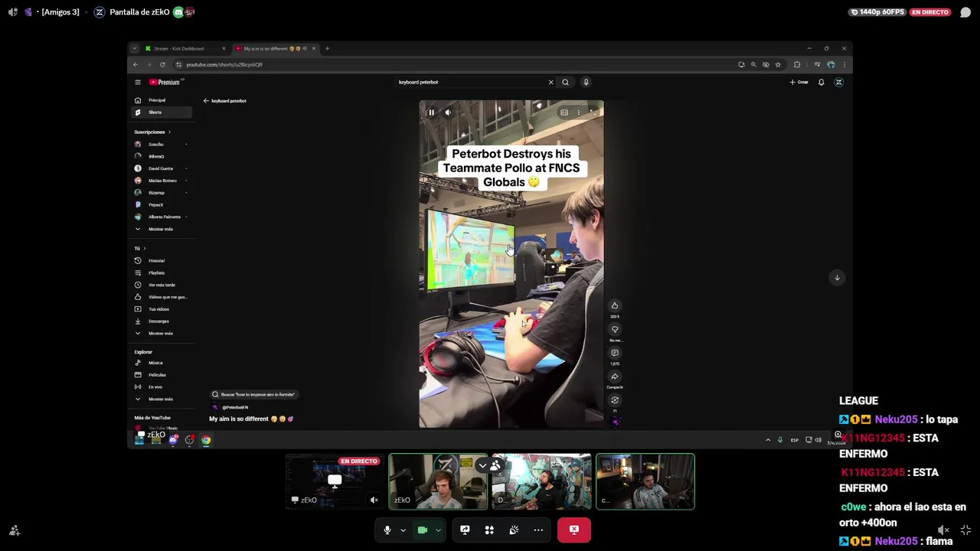Start YouTube voice search microphone

click(586, 82)
